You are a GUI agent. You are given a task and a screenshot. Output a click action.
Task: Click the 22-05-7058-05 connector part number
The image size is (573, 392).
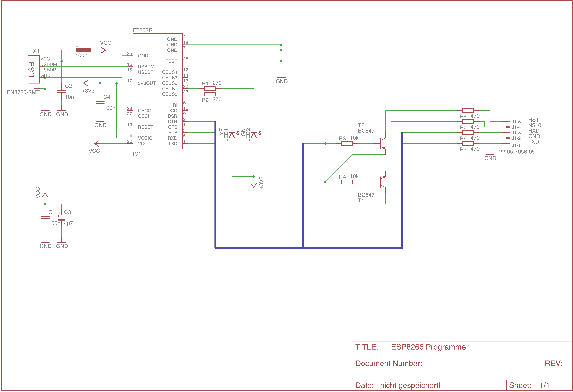pyautogui.click(x=517, y=152)
